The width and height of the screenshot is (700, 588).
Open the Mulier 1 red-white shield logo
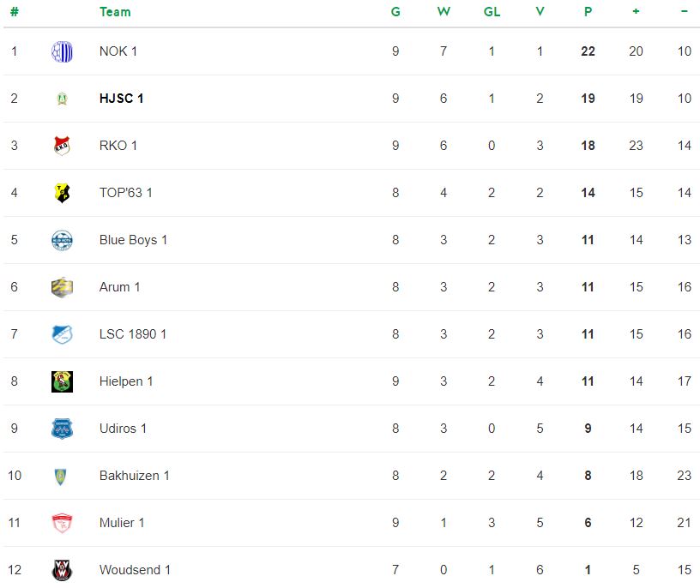coord(62,523)
